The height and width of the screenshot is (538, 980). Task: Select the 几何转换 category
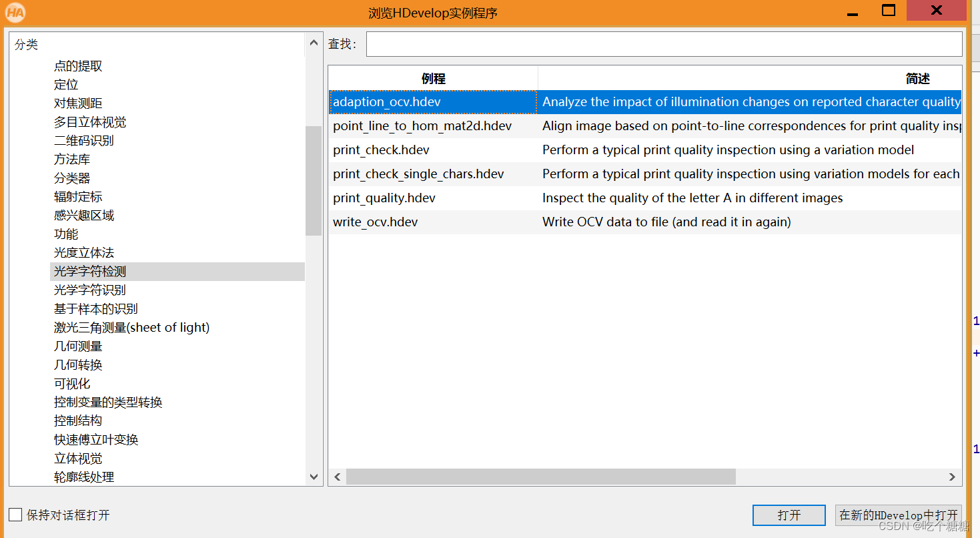pyautogui.click(x=78, y=365)
